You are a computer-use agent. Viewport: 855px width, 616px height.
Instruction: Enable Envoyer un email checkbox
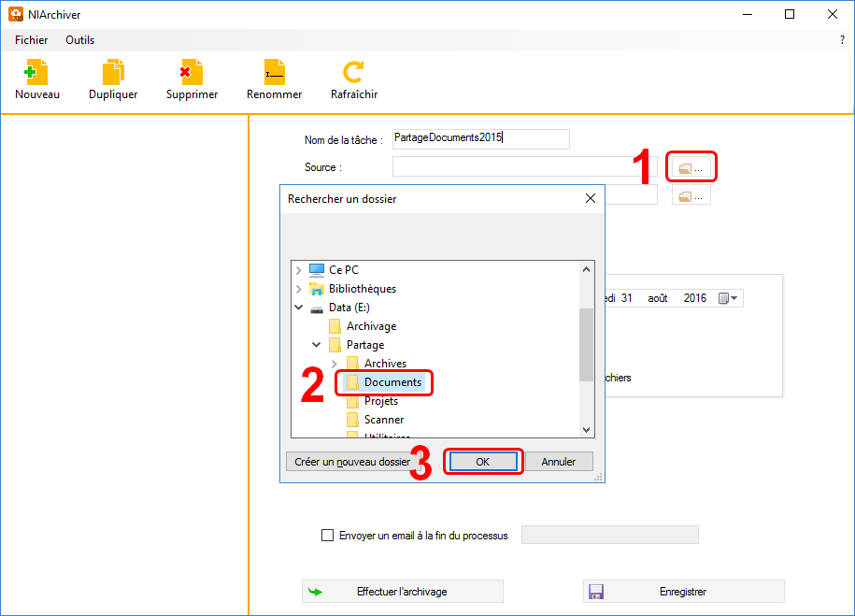coord(327,536)
